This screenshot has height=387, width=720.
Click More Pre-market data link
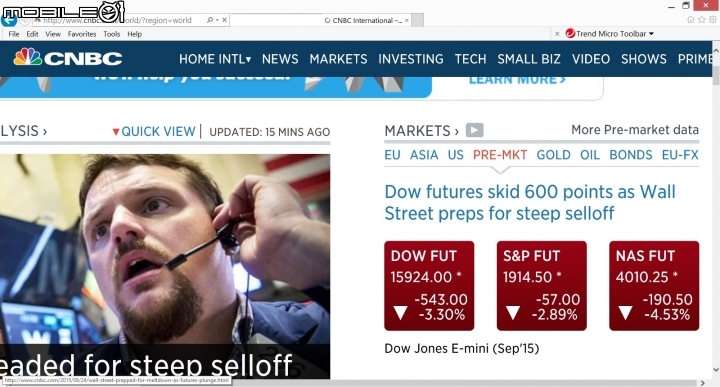[x=635, y=130]
